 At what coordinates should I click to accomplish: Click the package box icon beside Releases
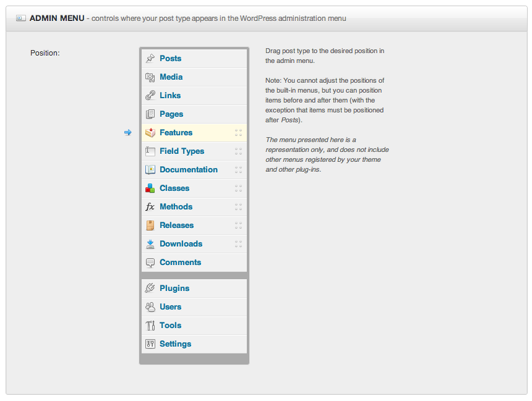150,225
